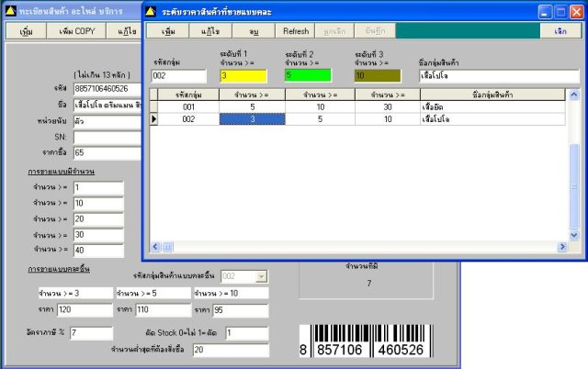Open the รหัสกลุ่มสินค้าแบบคละชื่น dropdown showing 002
Image resolution: width=588 pixels, height=369 pixels.
tap(261, 275)
